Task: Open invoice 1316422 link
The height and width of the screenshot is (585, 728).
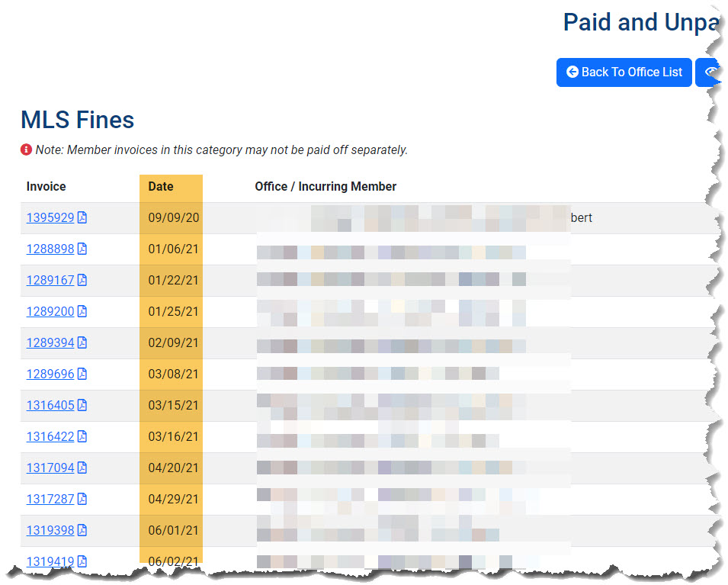Action: click(x=50, y=437)
